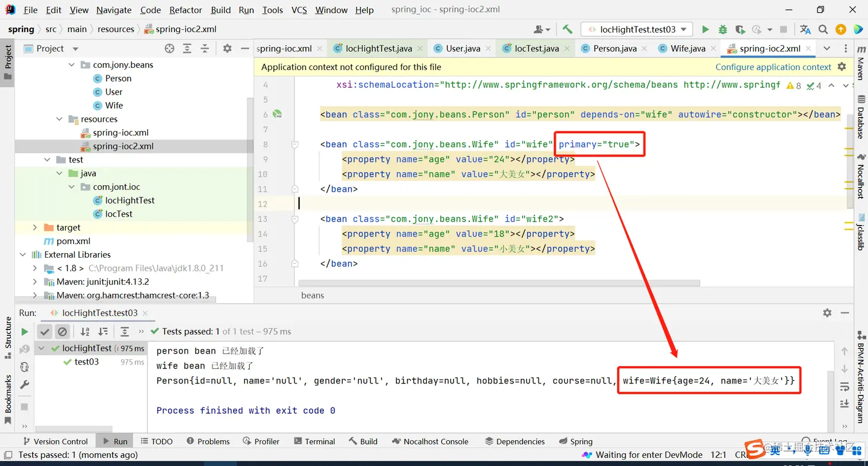The image size is (868, 466).
Task: Open the Nocalhost Console tool window
Action: click(431, 441)
